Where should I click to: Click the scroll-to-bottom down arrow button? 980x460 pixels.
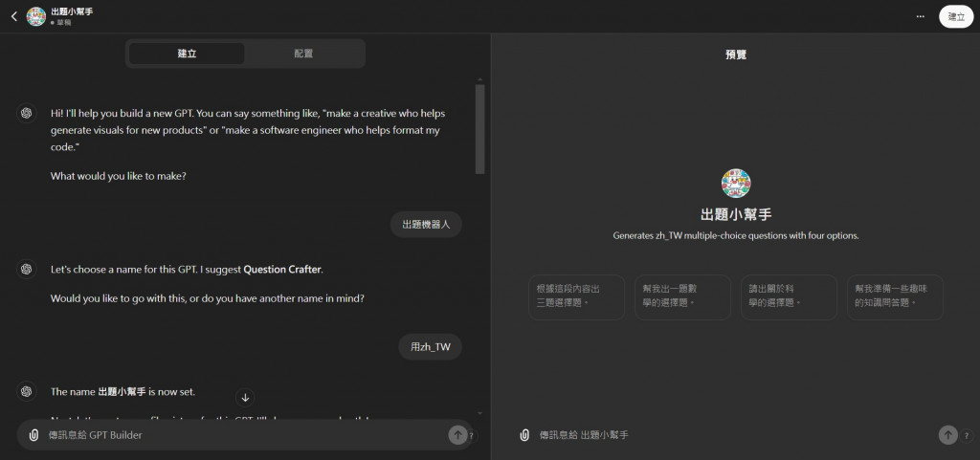click(245, 398)
